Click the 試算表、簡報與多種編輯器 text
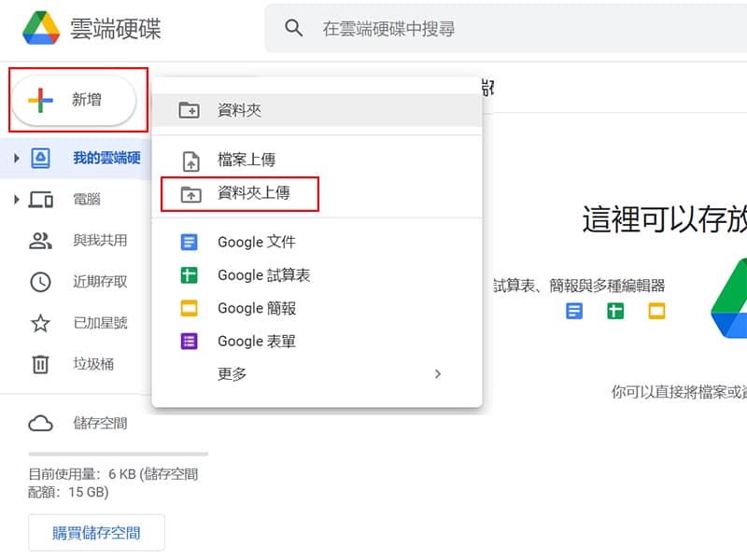This screenshot has width=747, height=560. tap(579, 286)
